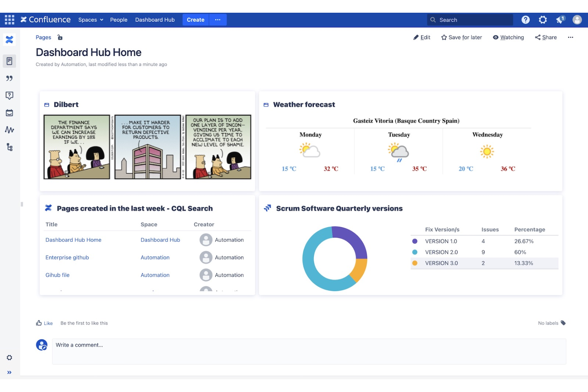Image resolution: width=588 pixels, height=392 pixels.
Task: Click the page restrictions lock icon
Action: pos(60,37)
